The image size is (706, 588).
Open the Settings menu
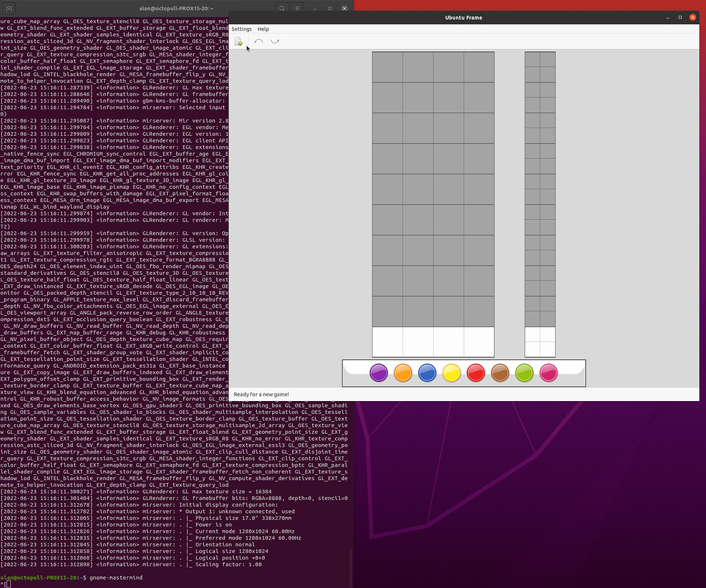[x=241, y=29]
